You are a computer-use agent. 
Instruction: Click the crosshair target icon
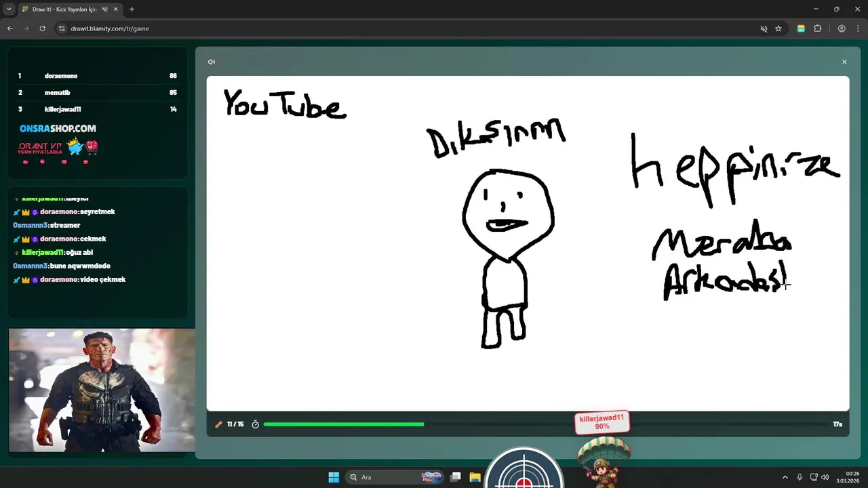(x=524, y=469)
